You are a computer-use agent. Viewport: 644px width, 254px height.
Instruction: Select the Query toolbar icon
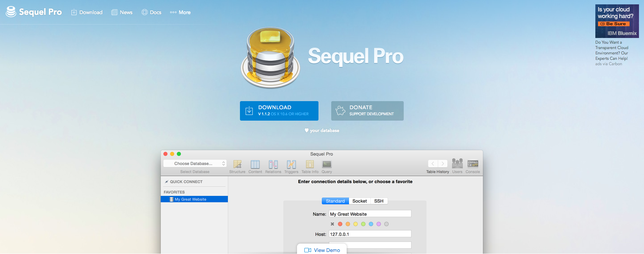tap(327, 167)
